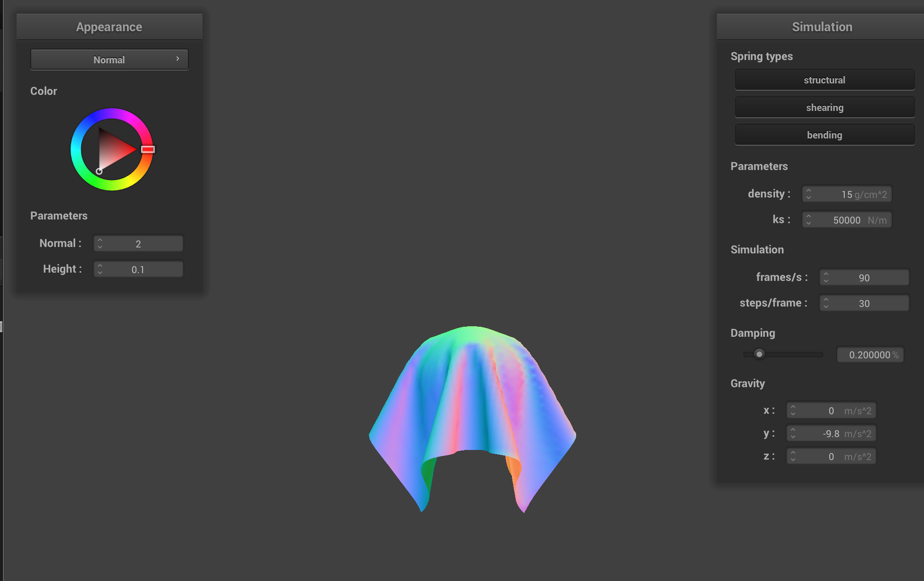Open the Normal shader dropdown

coord(109,60)
